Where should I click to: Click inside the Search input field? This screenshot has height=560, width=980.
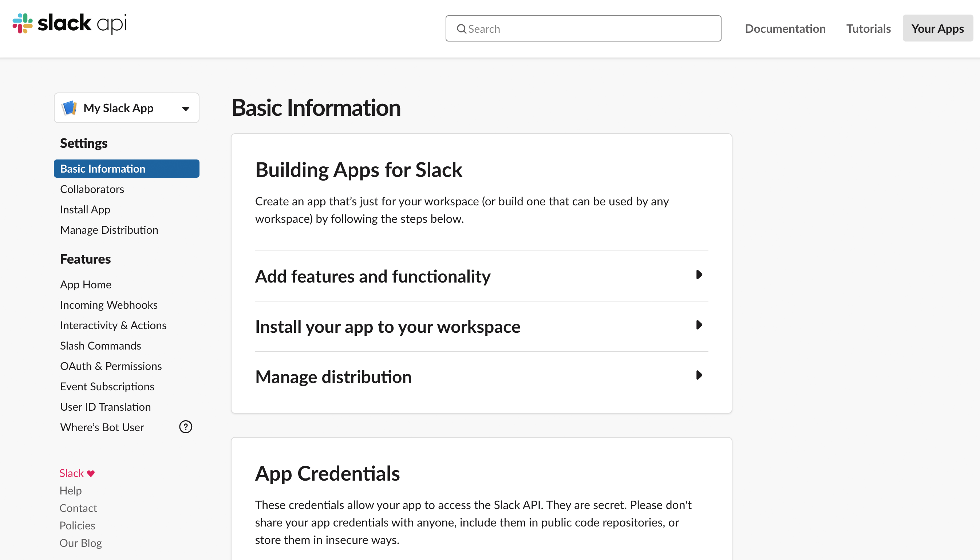pos(577,28)
